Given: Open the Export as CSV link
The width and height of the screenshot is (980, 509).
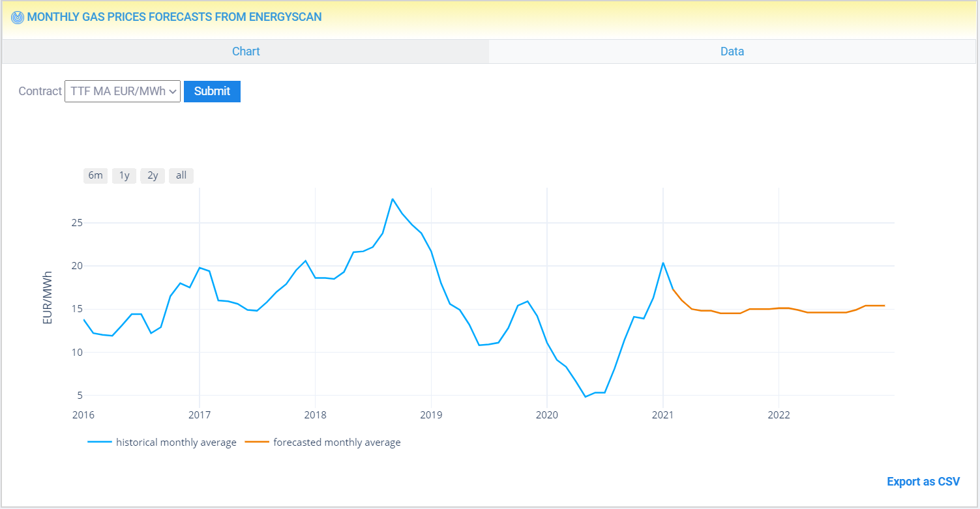Looking at the screenshot, I should [x=923, y=481].
